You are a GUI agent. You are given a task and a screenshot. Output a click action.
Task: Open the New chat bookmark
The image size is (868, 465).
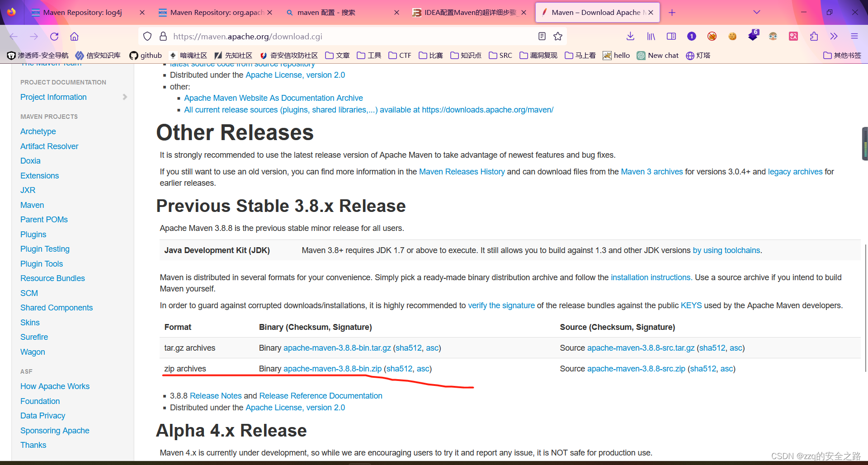coord(658,56)
